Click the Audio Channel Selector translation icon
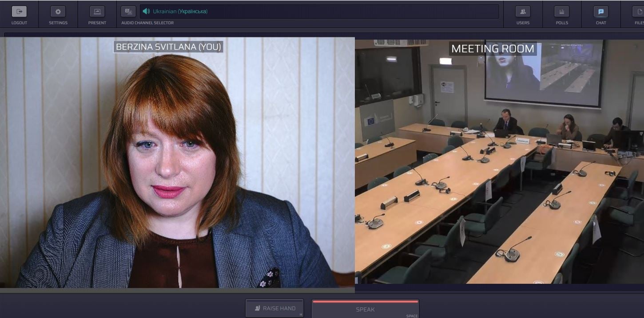The height and width of the screenshot is (318, 644). pyautogui.click(x=128, y=12)
